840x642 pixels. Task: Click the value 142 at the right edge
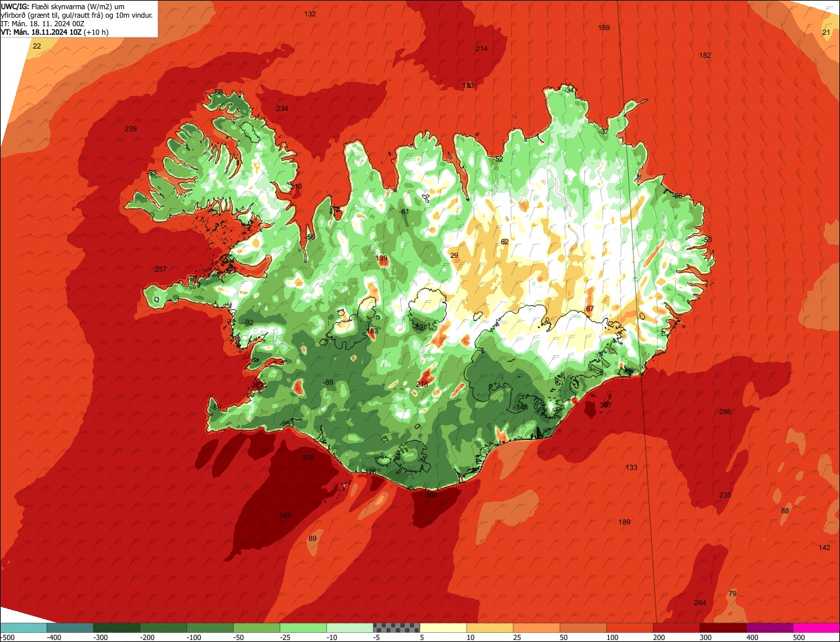click(825, 547)
